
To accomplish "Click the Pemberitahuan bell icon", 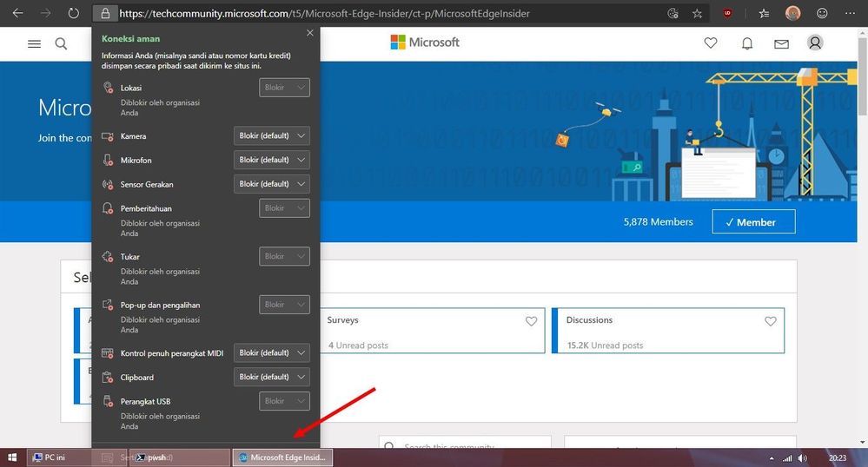I will (108, 208).
